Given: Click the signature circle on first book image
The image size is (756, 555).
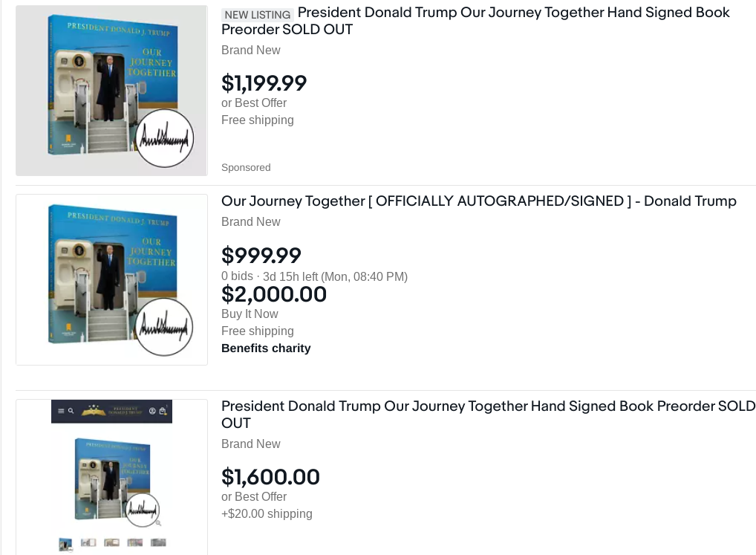Looking at the screenshot, I should (164, 138).
